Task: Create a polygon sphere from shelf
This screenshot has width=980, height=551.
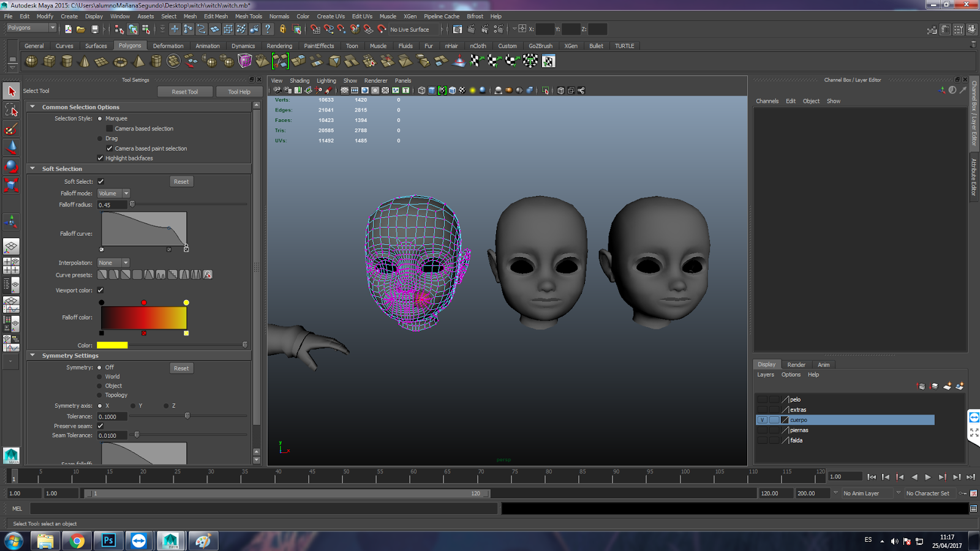Action: tap(31, 61)
